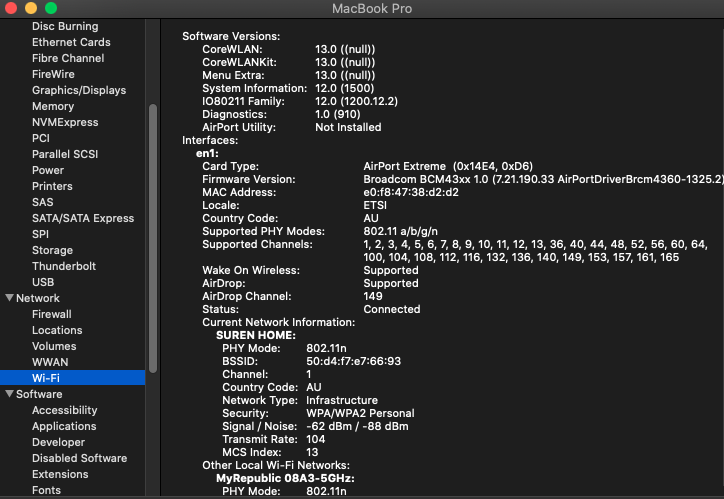Open Disabled Software entry
Screen dimensions: 724x499
pos(79,458)
